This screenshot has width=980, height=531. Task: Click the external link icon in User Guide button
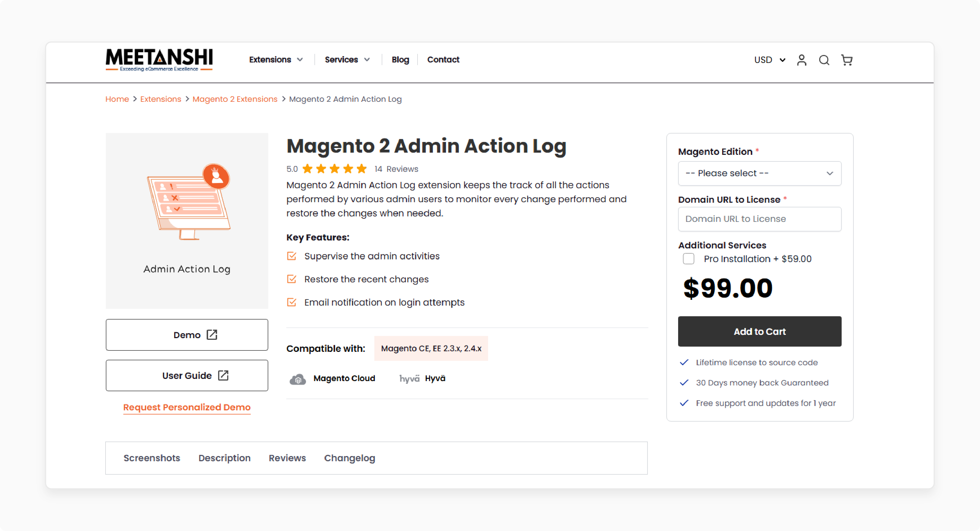click(223, 375)
